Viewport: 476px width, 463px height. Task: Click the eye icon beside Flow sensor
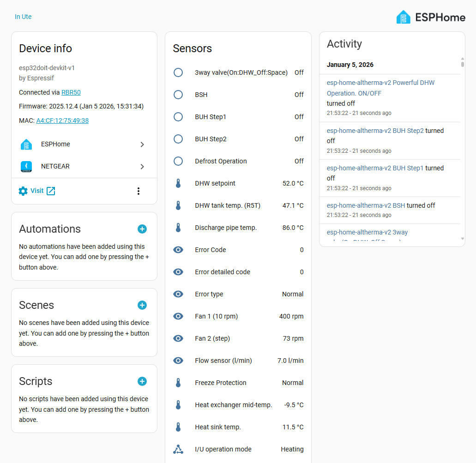178,361
